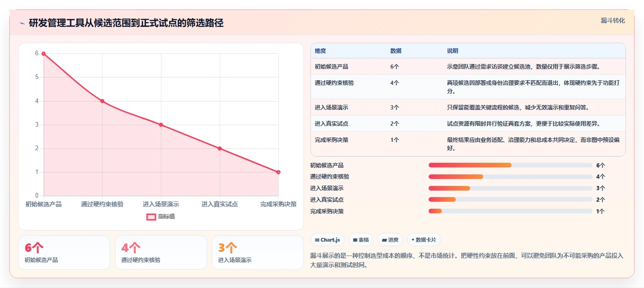The width and height of the screenshot is (644, 288).
Task: Open the 3个 进入场景演示 stat card
Action: click(258, 252)
